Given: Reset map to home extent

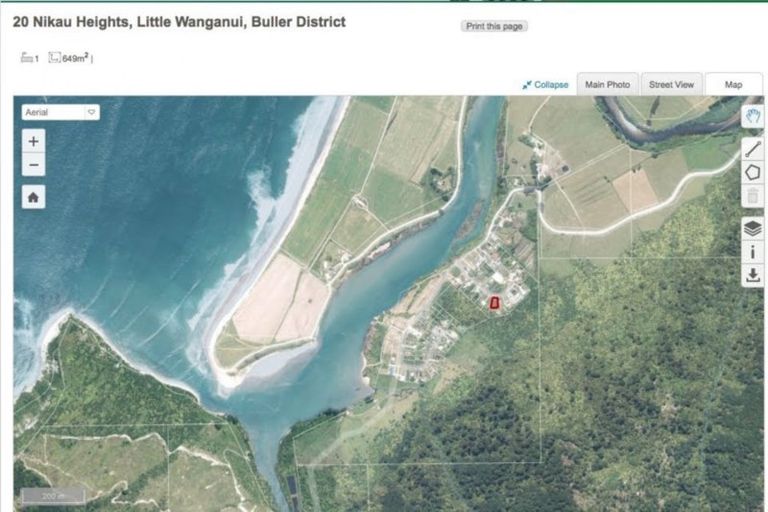Looking at the screenshot, I should (33, 197).
